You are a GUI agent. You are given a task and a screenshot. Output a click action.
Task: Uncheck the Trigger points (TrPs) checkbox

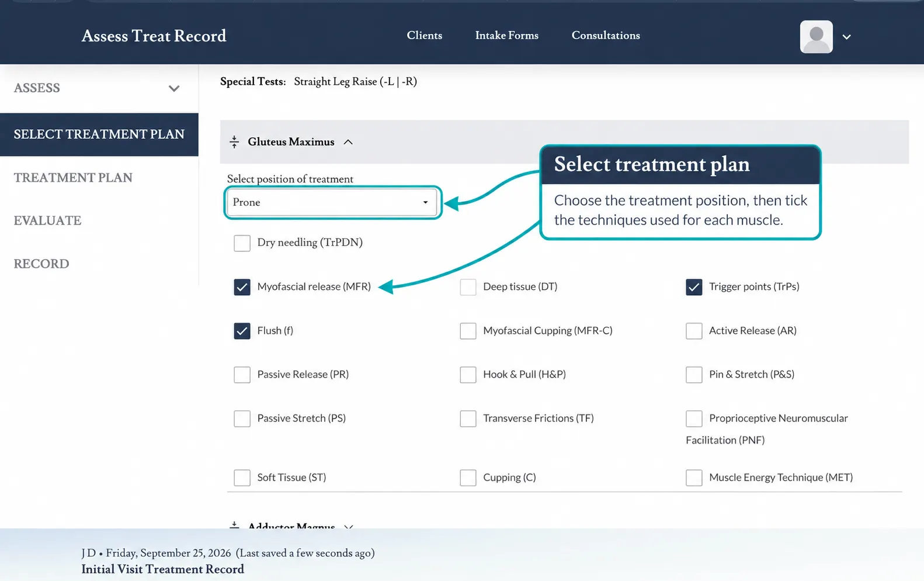click(694, 287)
